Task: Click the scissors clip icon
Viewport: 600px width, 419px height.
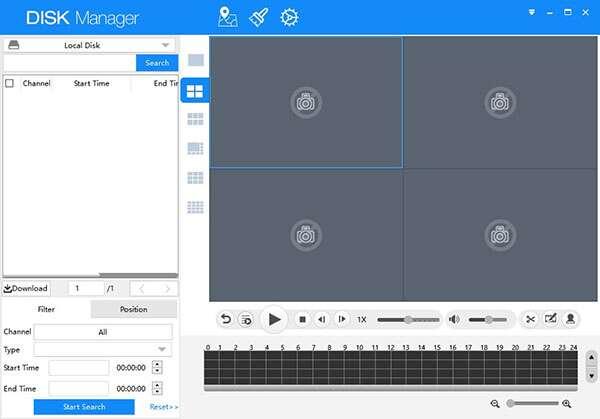Action: (531, 319)
